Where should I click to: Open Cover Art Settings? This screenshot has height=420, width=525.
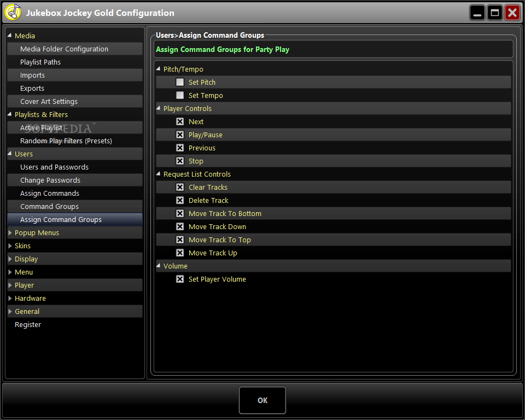pos(75,101)
